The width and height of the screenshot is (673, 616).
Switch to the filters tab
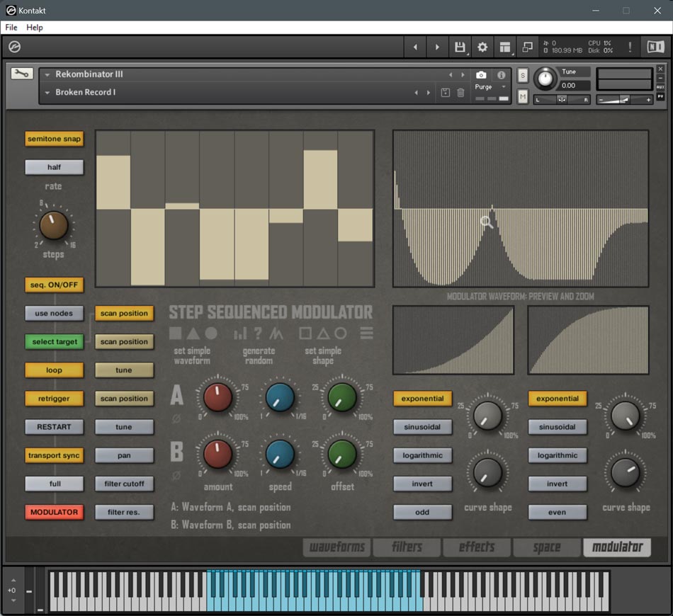tap(407, 547)
